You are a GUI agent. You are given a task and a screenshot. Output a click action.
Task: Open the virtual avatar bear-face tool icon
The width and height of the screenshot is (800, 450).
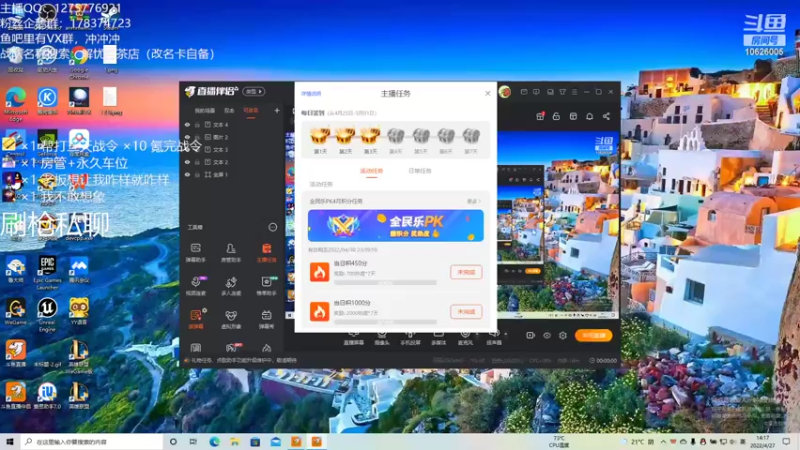(x=231, y=319)
